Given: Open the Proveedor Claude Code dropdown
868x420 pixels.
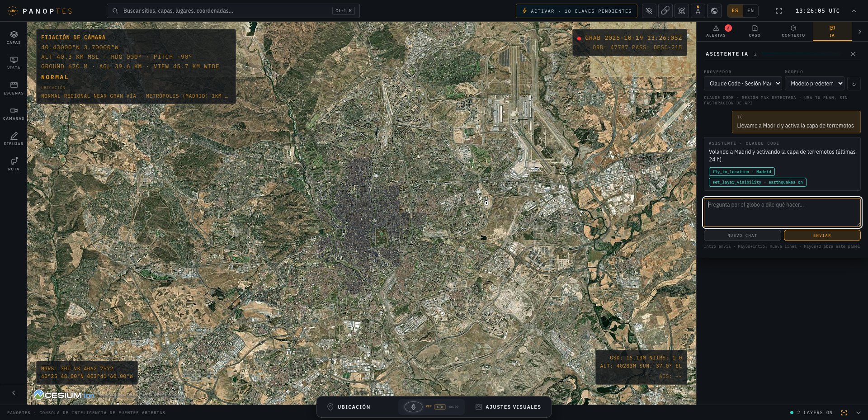Looking at the screenshot, I should point(743,84).
